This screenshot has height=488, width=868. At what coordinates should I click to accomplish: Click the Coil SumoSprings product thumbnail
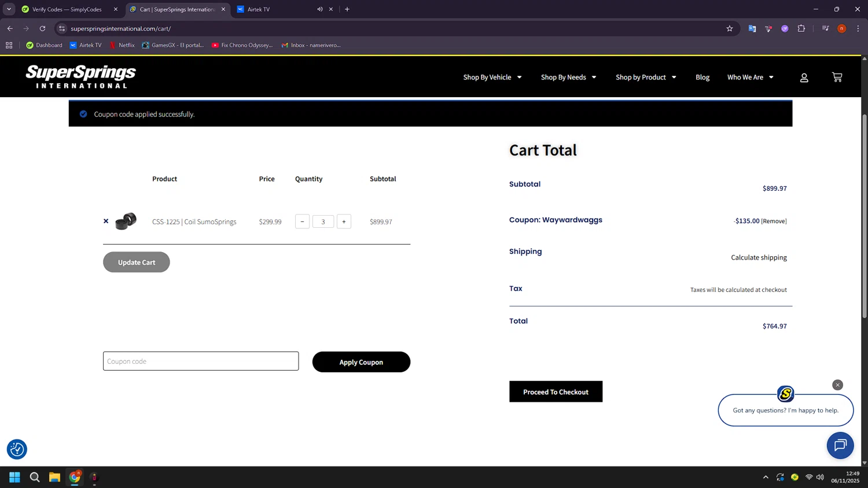coord(126,221)
